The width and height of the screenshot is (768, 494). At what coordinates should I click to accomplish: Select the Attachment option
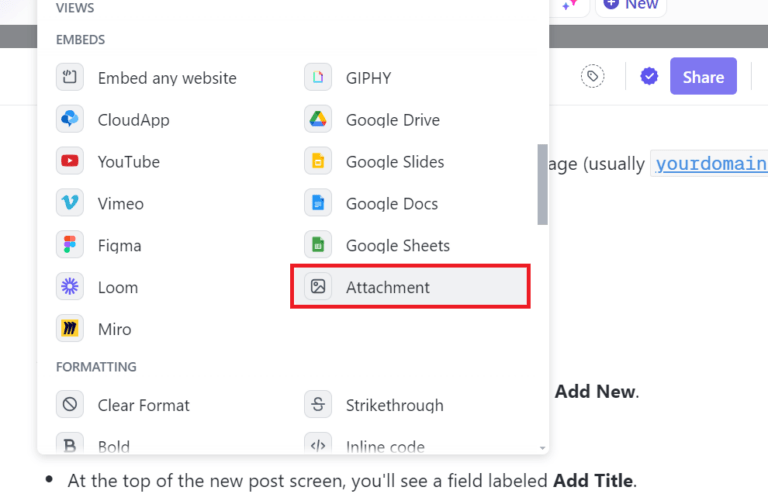410,287
